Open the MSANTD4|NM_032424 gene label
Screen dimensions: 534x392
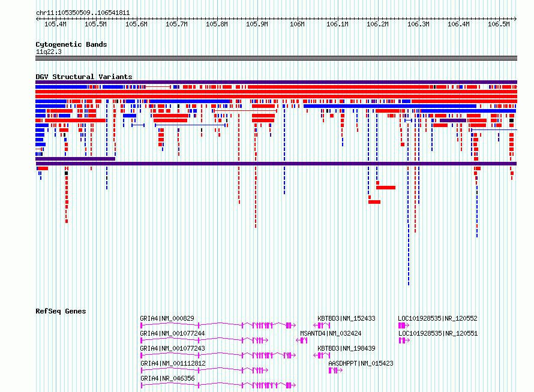[331, 333]
